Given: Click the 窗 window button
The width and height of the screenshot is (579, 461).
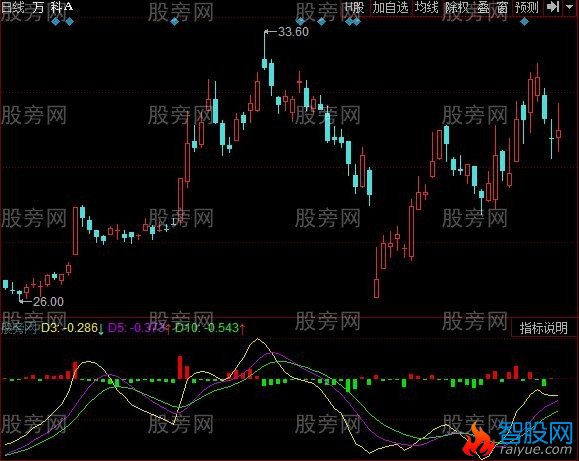Looking at the screenshot, I should (502, 7).
